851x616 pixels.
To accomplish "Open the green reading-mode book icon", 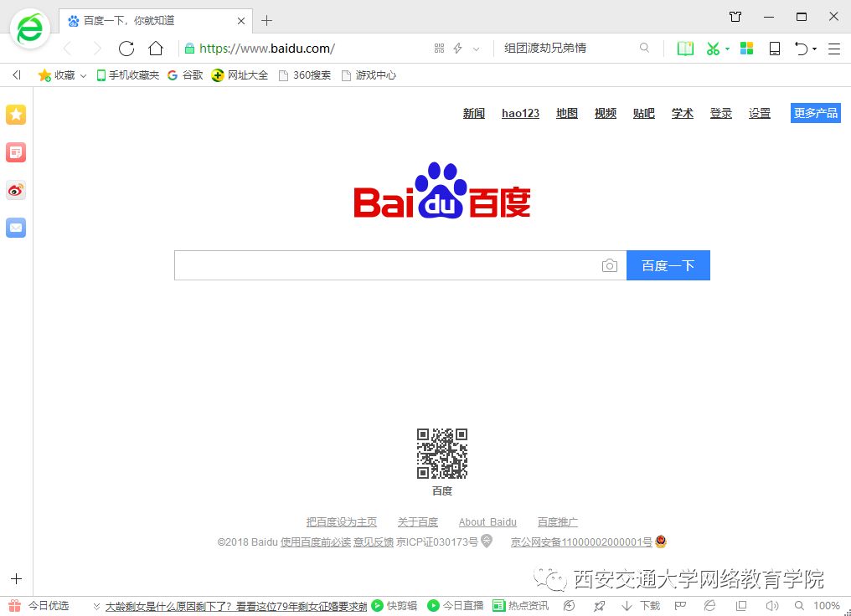I will pos(685,49).
